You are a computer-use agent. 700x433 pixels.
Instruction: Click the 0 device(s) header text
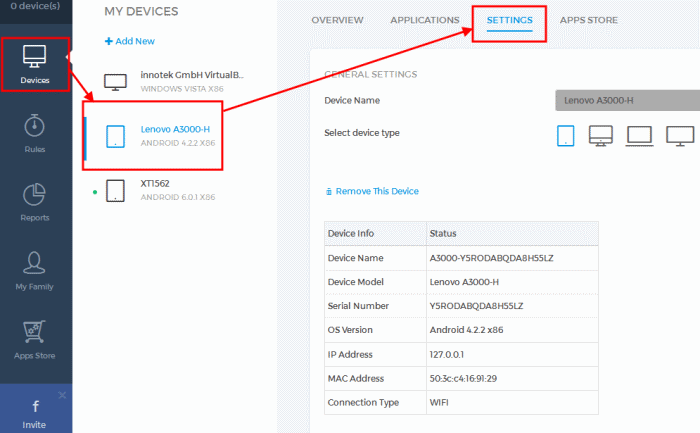[35, 6]
